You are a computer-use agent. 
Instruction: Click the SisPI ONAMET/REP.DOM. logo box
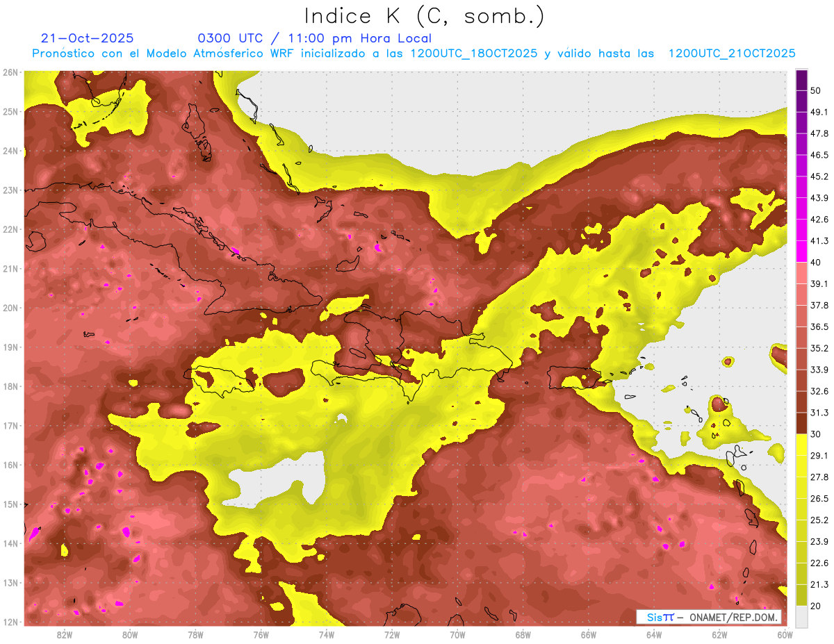coord(708,617)
